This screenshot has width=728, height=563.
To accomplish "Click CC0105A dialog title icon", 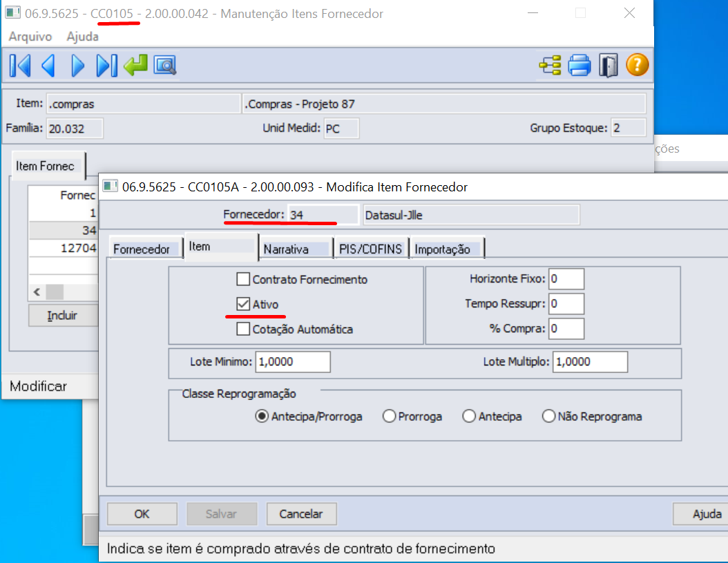I will point(110,187).
